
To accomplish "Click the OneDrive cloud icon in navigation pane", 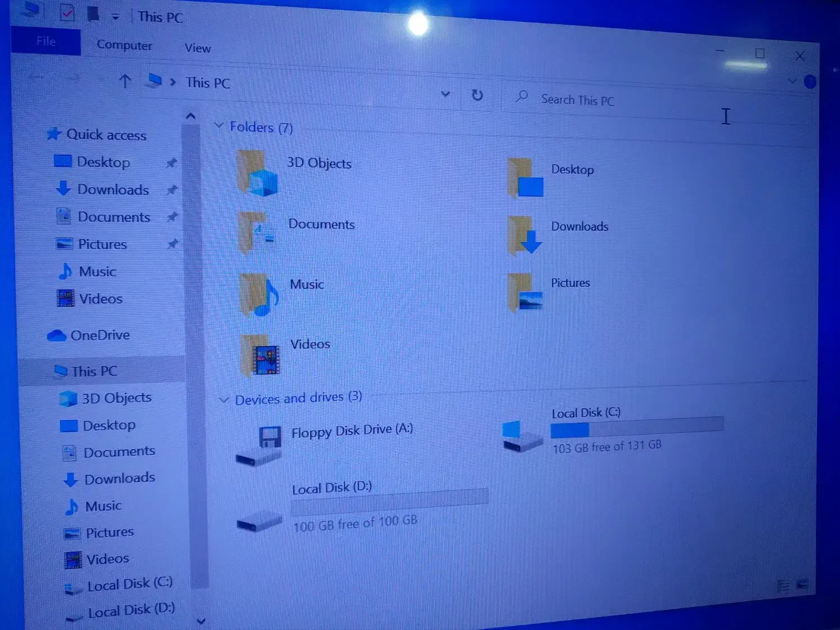I will point(57,335).
